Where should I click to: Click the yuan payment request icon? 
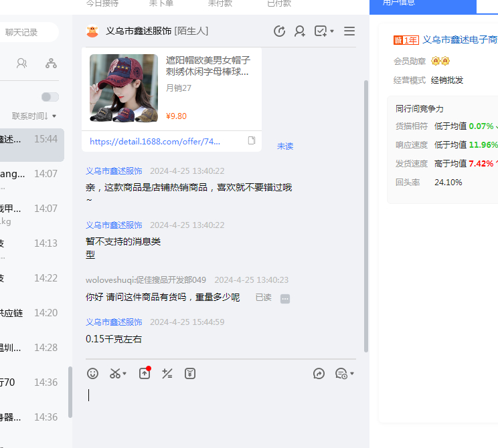click(190, 374)
